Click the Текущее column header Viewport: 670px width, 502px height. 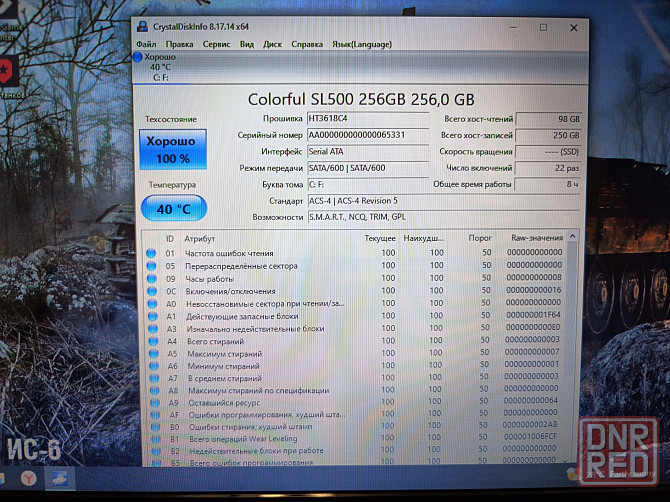click(380, 238)
